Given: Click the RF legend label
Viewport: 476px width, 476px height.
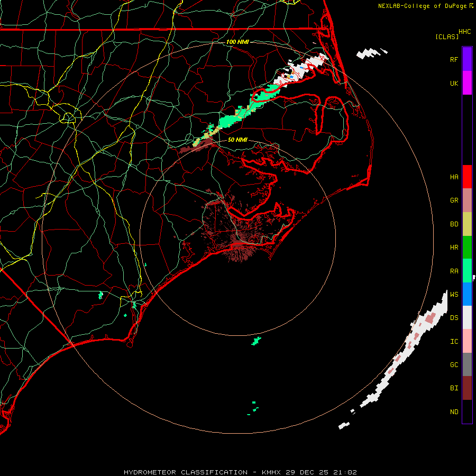Looking at the screenshot, I should click(454, 59).
